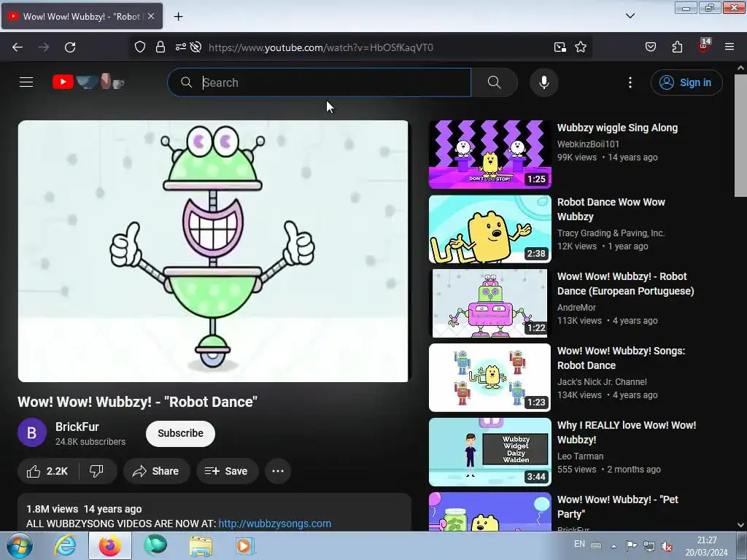List all tabs with the dropdown chevron
The height and width of the screenshot is (560, 747).
(x=630, y=16)
